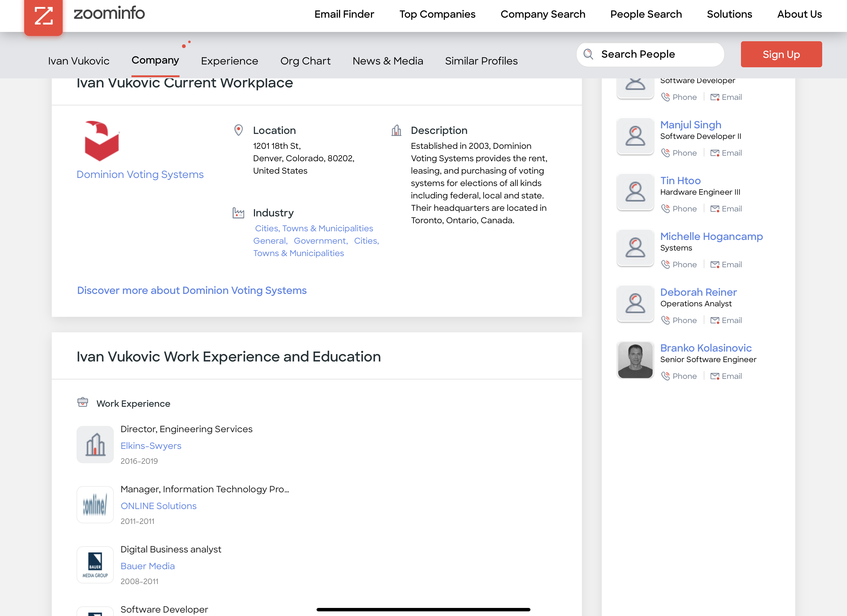This screenshot has width=847, height=616.
Task: Open Top Companies in the top navigation
Action: click(437, 14)
